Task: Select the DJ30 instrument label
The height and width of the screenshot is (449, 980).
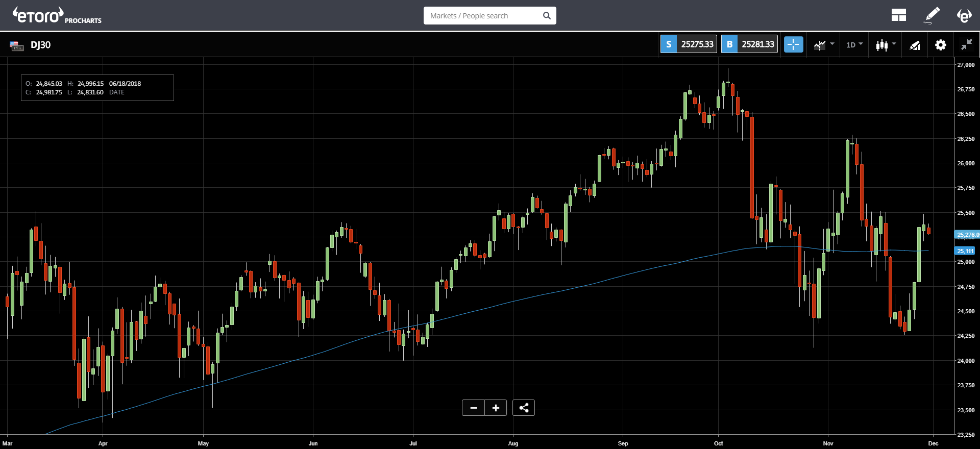Action: 40,45
